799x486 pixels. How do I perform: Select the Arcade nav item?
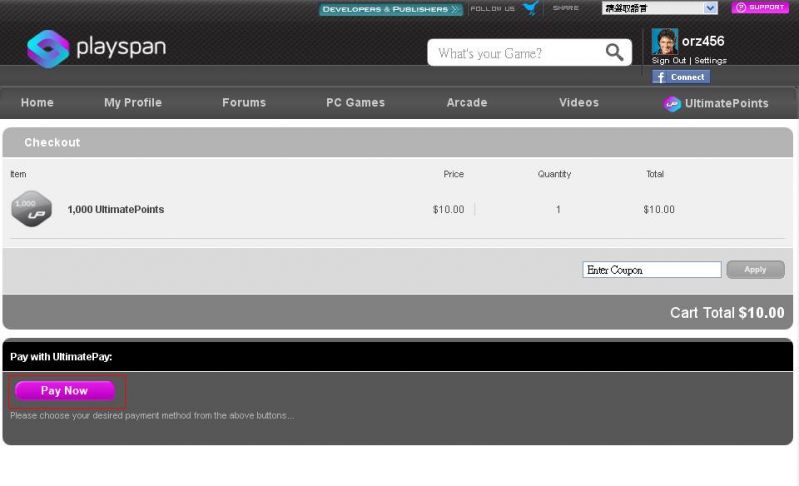pyautogui.click(x=467, y=103)
